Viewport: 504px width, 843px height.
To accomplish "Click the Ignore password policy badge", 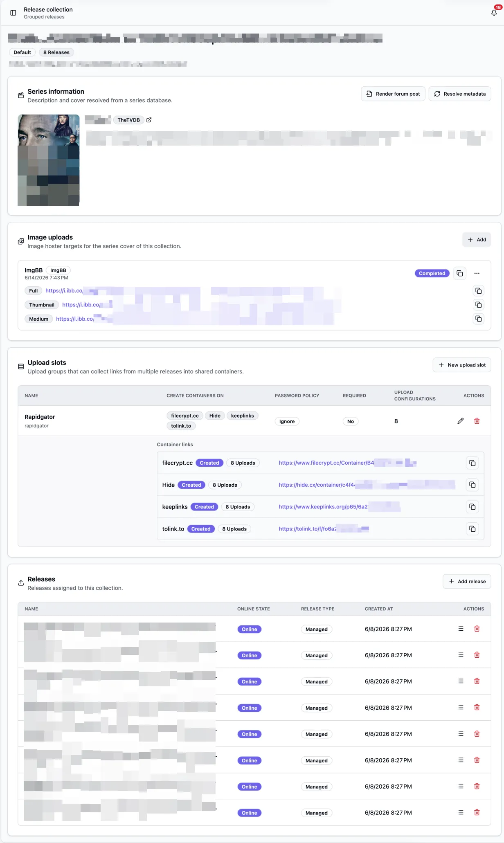I will pos(287,421).
